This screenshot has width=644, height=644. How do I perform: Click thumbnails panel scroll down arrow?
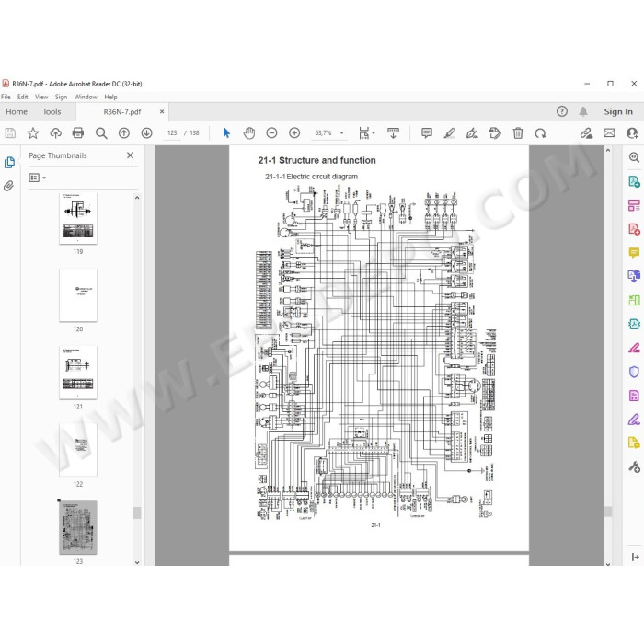137,562
